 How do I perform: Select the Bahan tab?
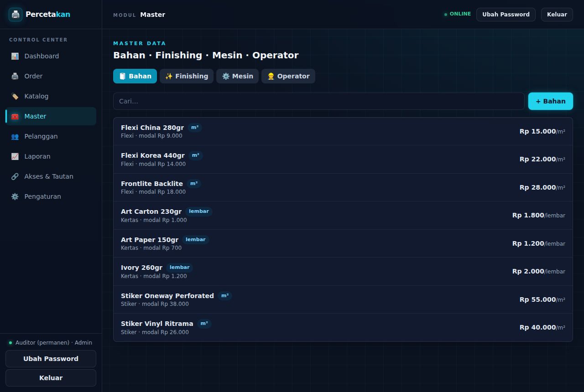(x=135, y=76)
